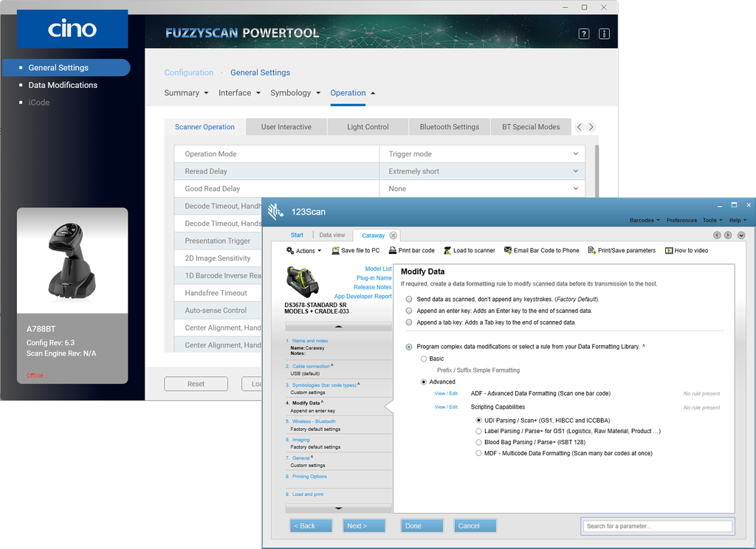756x549 pixels.
Task: Close the Caraway tab with its X icon
Action: click(394, 235)
